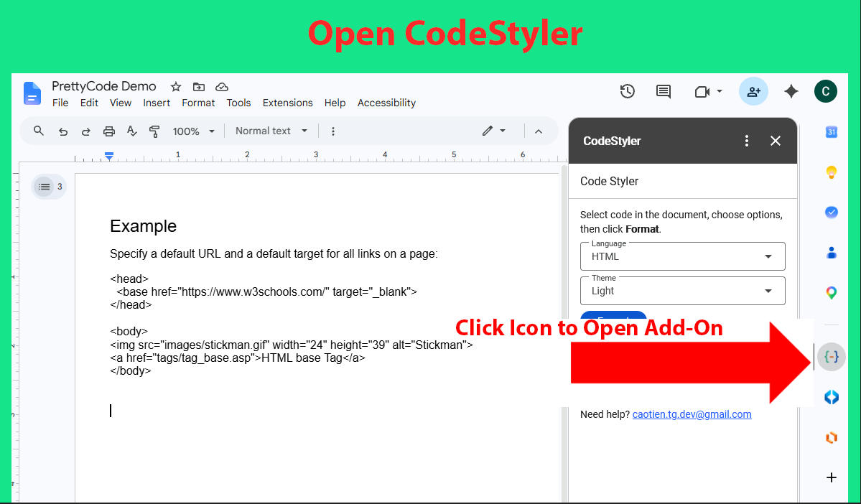
Task: Open Google Calendar in side panel
Action: pyautogui.click(x=832, y=132)
